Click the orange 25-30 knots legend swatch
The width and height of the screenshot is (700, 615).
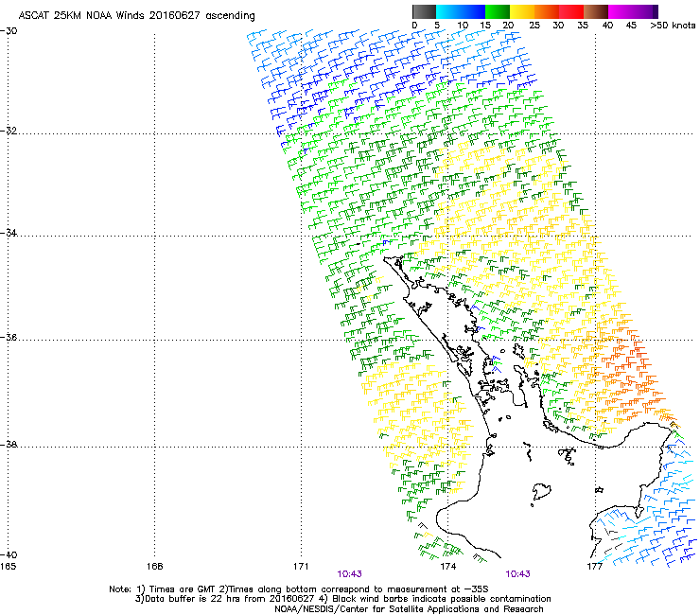(547, 11)
